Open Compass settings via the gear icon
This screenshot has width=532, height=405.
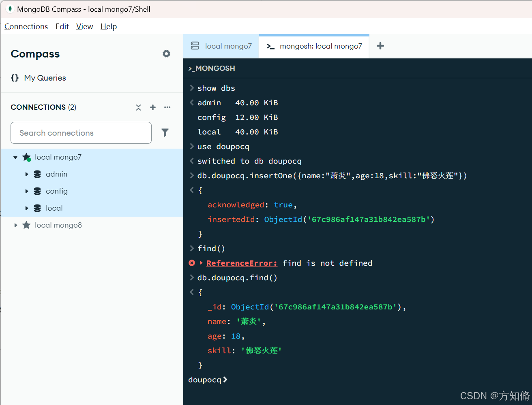(166, 53)
